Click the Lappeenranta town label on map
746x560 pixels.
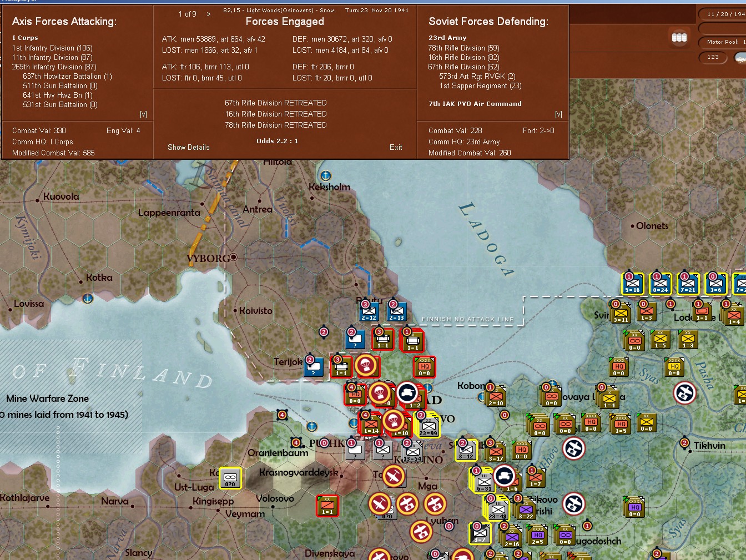[169, 213]
